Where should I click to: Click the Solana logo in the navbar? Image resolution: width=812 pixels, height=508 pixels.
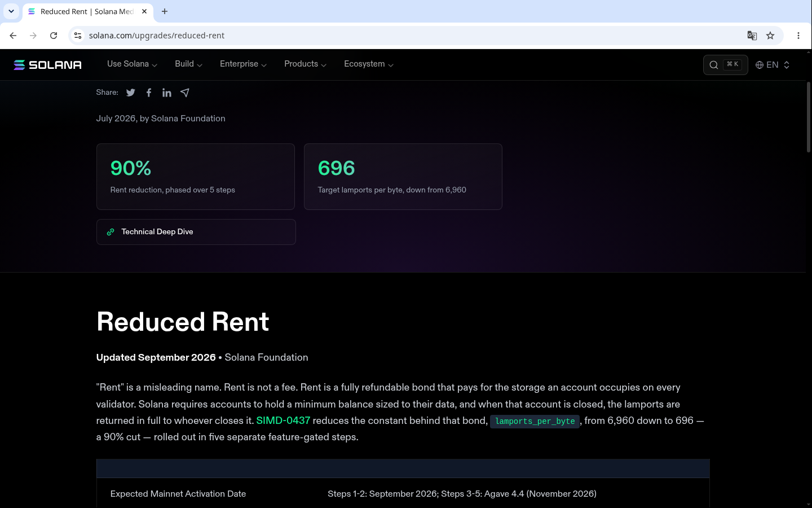tap(47, 65)
